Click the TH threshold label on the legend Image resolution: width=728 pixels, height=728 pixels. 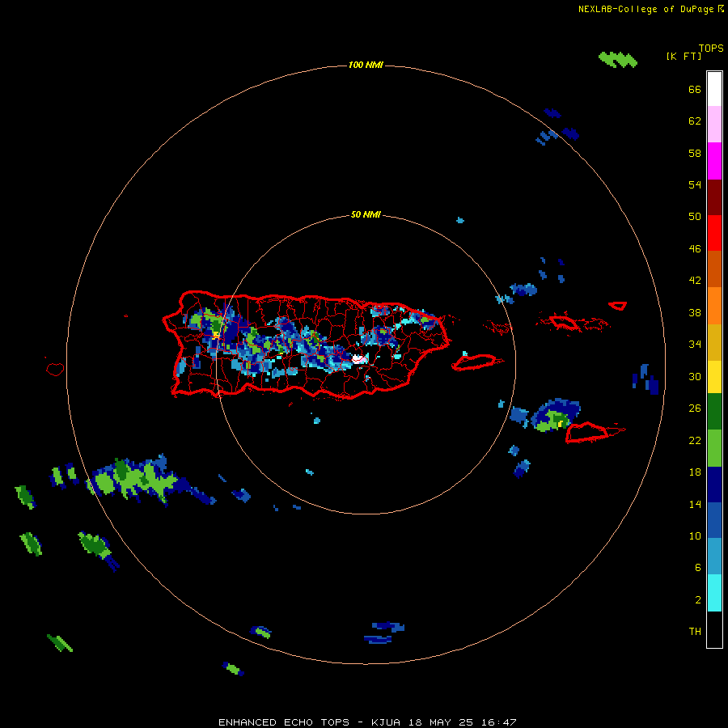(695, 632)
